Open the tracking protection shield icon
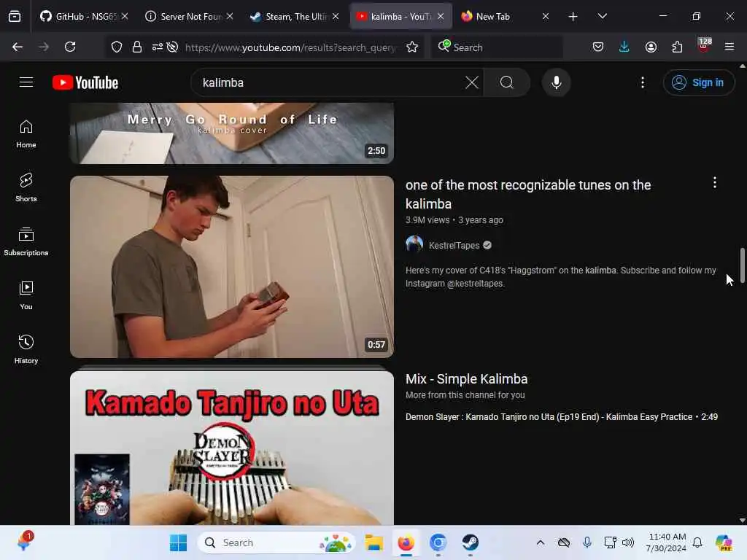This screenshot has width=747, height=560. (117, 47)
